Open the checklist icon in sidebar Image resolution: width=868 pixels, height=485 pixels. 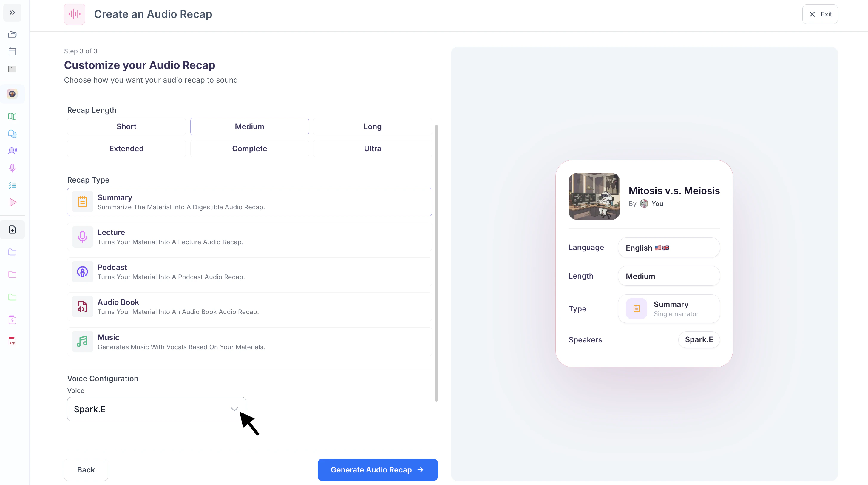click(12, 185)
